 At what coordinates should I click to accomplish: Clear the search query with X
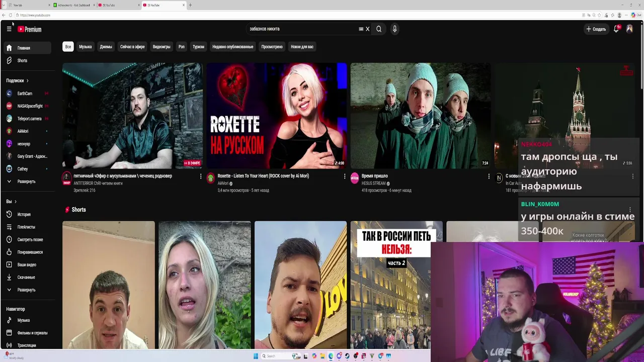(367, 29)
